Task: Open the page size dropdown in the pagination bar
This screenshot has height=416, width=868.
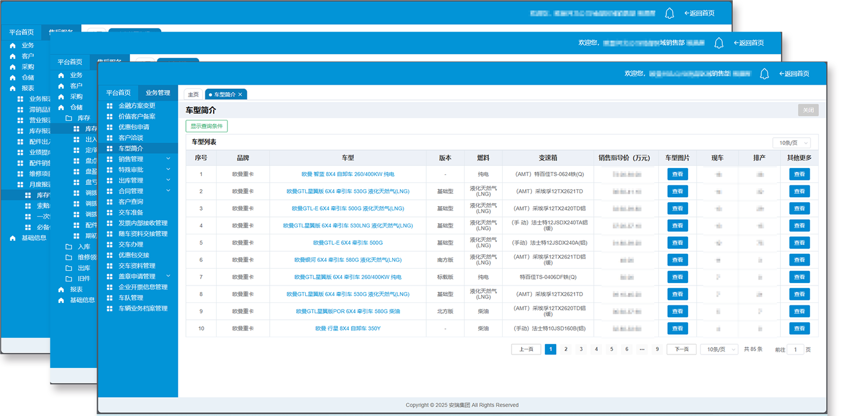Action: (x=719, y=349)
